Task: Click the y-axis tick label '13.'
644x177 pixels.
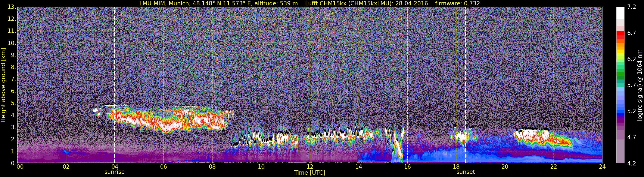Action: pyautogui.click(x=12, y=7)
